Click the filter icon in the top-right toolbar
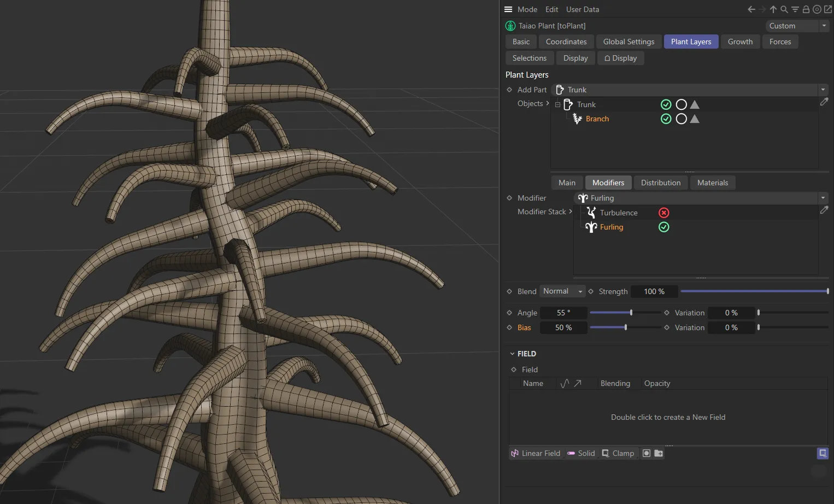 pyautogui.click(x=795, y=9)
